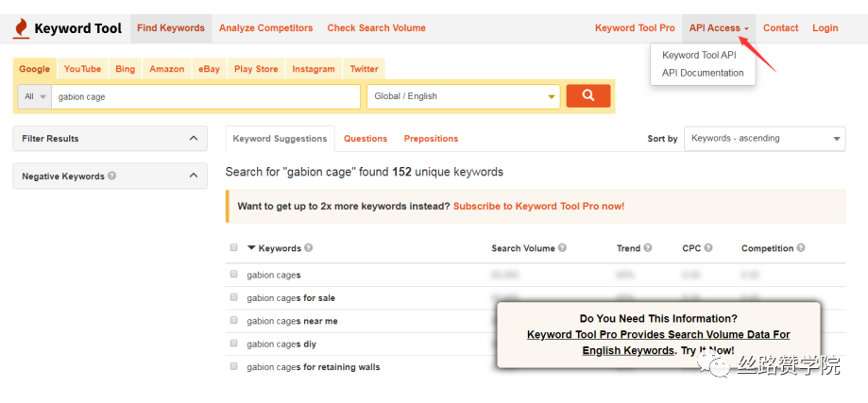Open the 'All' search type dropdown

point(35,96)
